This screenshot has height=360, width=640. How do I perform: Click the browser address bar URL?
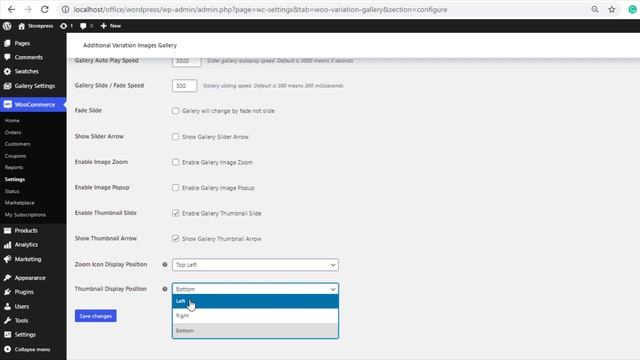coord(260,9)
